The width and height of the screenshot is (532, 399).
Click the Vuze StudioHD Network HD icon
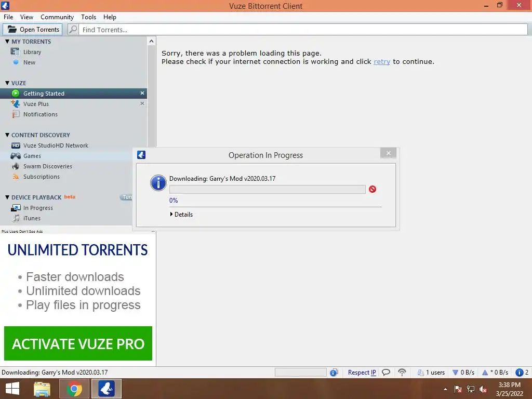tap(16, 145)
